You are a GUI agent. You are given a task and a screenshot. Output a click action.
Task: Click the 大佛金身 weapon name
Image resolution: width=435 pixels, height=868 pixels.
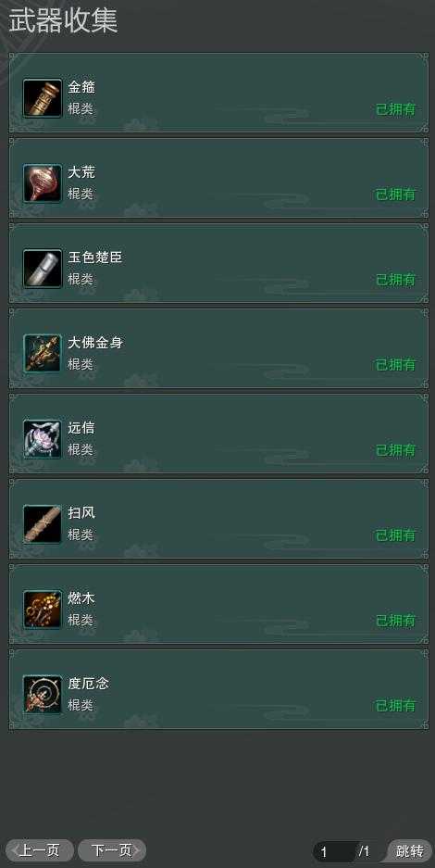tap(95, 343)
